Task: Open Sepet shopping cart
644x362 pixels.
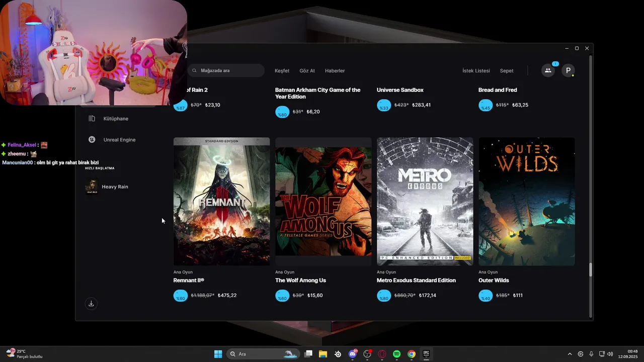Action: pos(507,71)
